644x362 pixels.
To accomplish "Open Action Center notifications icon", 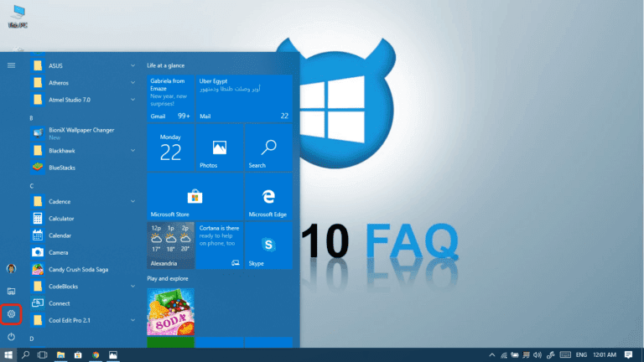I will coord(628,355).
